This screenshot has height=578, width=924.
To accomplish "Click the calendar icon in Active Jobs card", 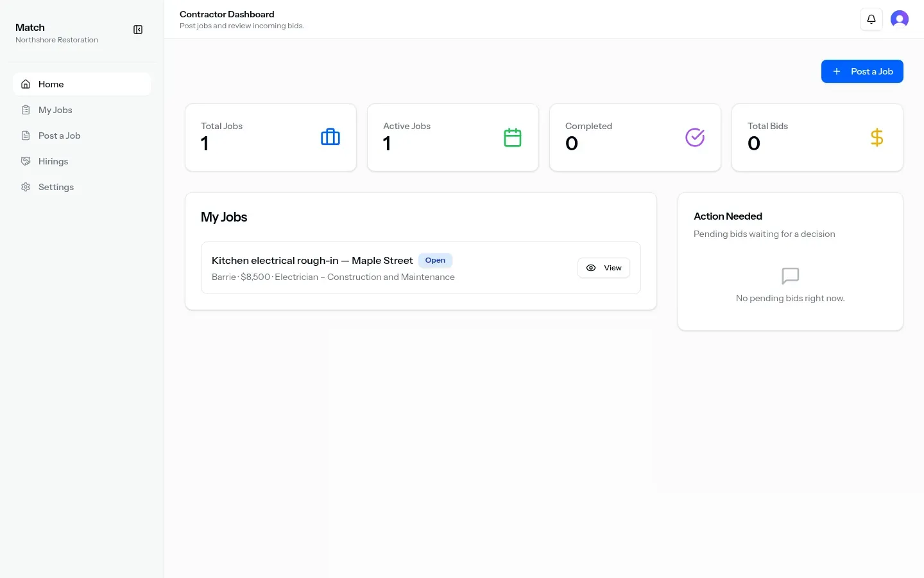I will (x=513, y=137).
